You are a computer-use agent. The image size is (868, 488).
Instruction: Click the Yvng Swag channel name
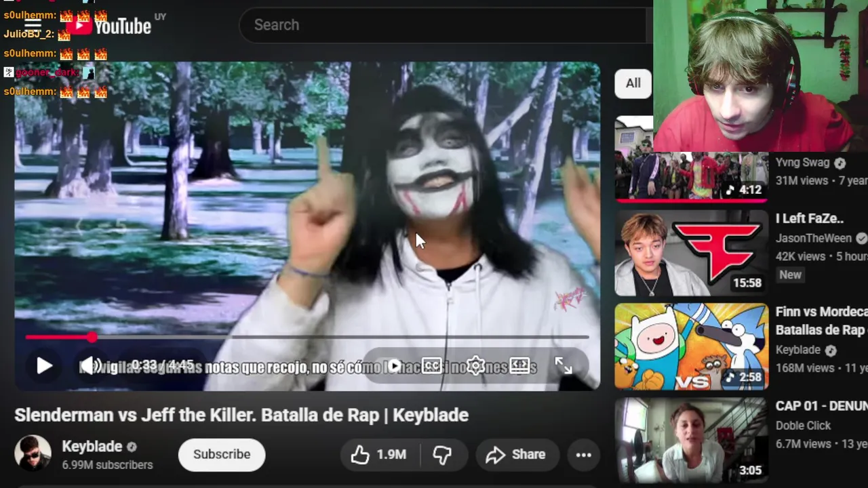point(804,163)
